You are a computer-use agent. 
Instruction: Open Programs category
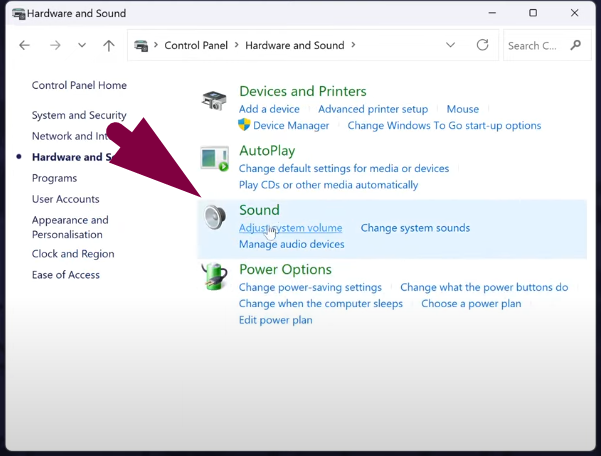pos(54,178)
